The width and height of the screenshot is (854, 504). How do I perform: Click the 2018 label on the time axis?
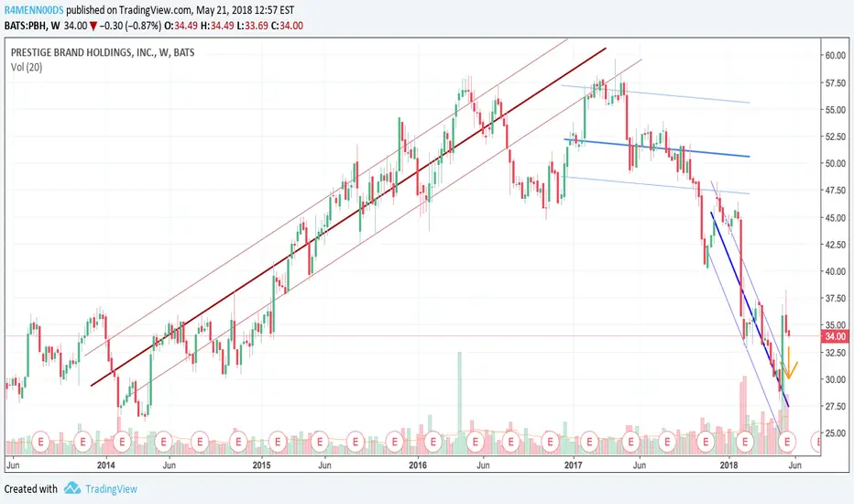[x=728, y=466]
